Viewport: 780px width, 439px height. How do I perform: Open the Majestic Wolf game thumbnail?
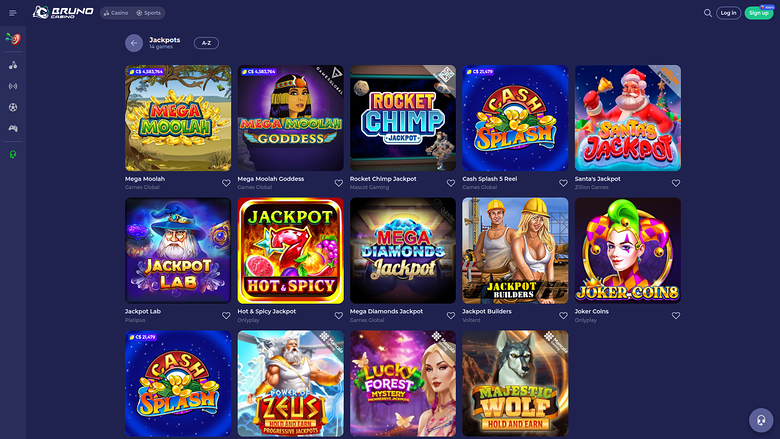click(x=515, y=383)
